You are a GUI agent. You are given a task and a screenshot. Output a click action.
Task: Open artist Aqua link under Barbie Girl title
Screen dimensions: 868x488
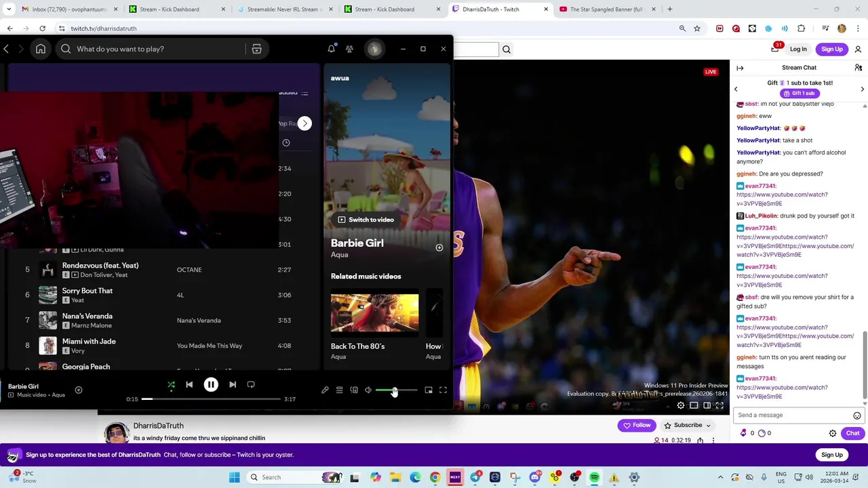(x=339, y=255)
